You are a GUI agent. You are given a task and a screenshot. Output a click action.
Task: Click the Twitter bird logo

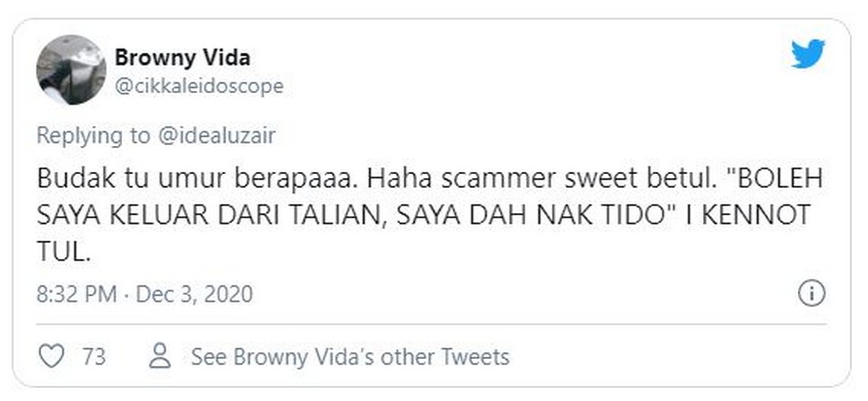pyautogui.click(x=808, y=54)
